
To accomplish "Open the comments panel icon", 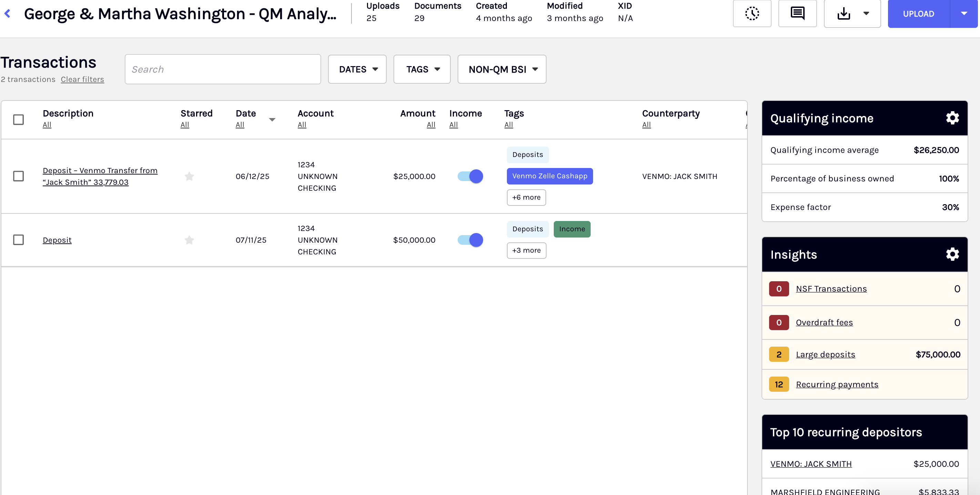I will tap(797, 14).
